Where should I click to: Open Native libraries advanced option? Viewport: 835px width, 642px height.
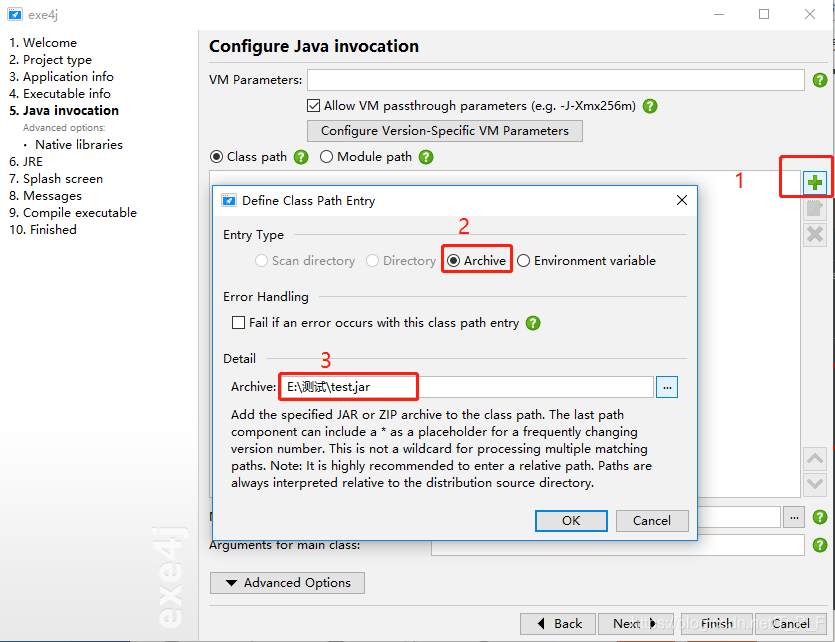(x=79, y=145)
